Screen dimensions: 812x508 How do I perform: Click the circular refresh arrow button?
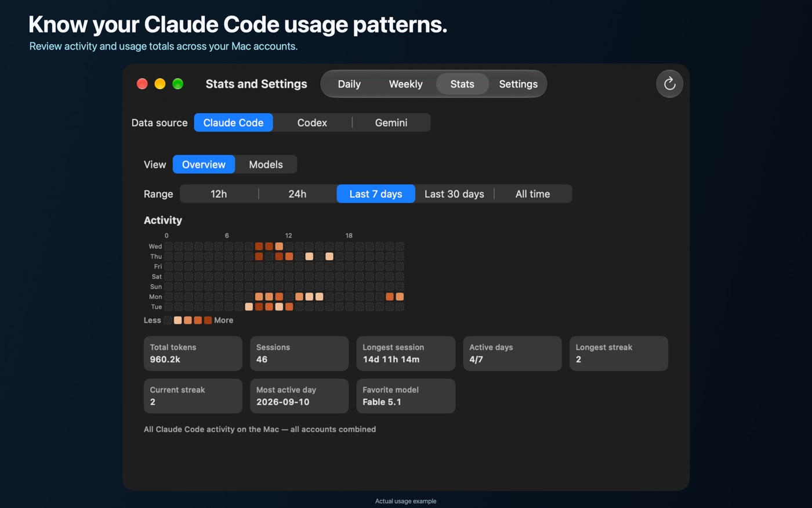[669, 84]
